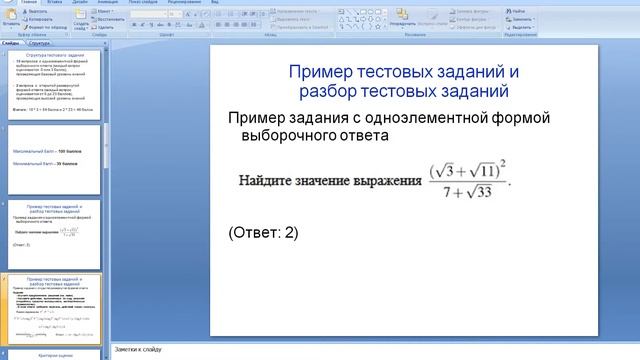Select the Format Painter (Формат по образцу) brush
Viewport: 640px width, 360px height.
(x=25, y=27)
